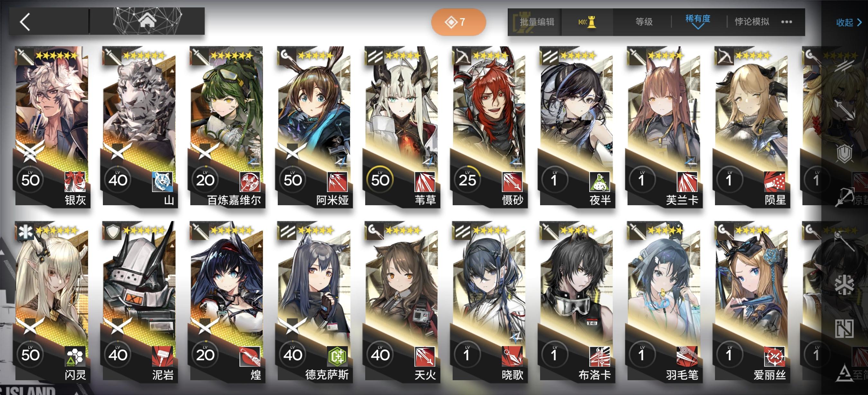Click the skill icon on 爱丽丝's card
The height and width of the screenshot is (395, 868).
pos(775,356)
